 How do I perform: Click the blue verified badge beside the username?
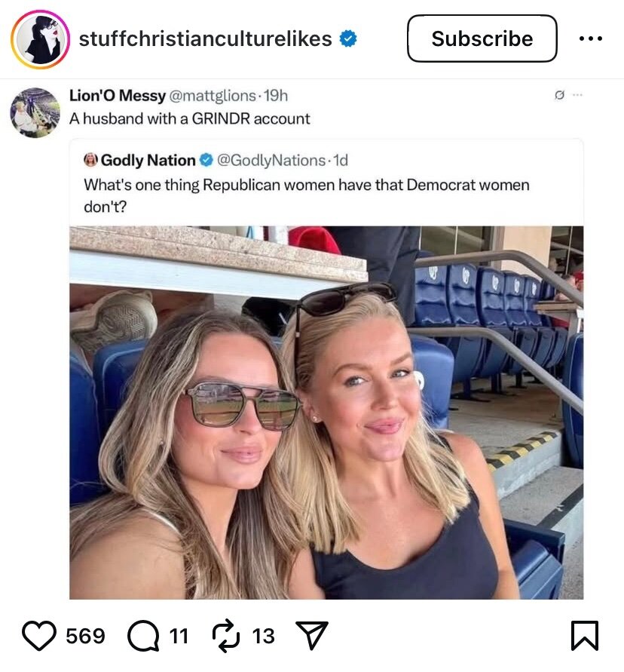point(347,39)
